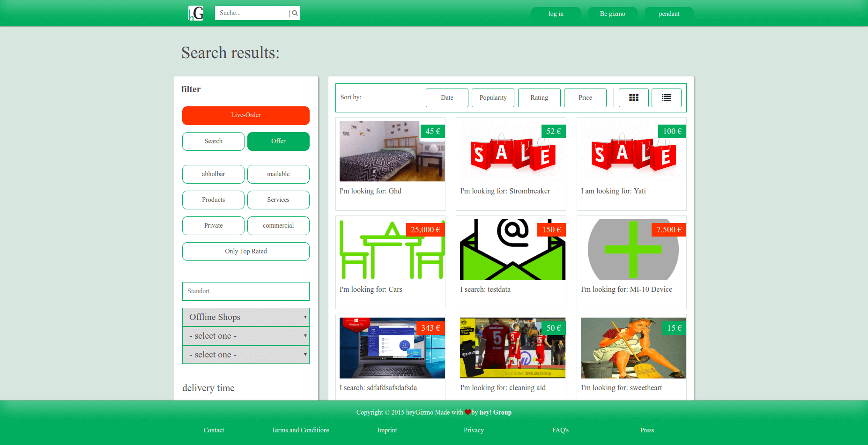Toggle the Search filter
868x445 pixels.
coord(213,141)
